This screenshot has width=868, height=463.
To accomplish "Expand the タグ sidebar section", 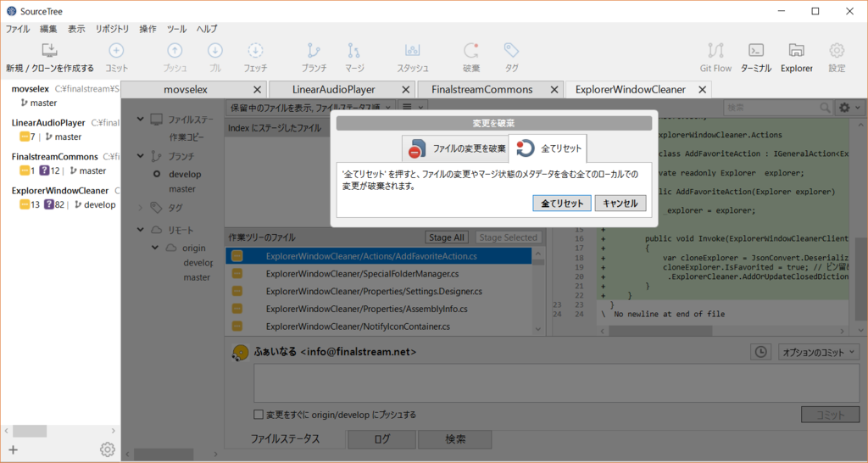I will point(141,208).
